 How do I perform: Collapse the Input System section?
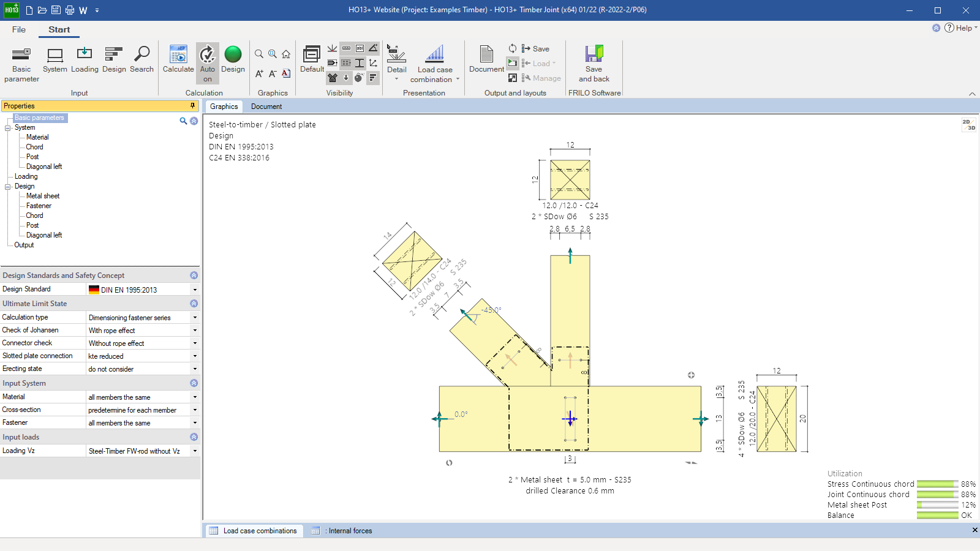[x=194, y=383]
